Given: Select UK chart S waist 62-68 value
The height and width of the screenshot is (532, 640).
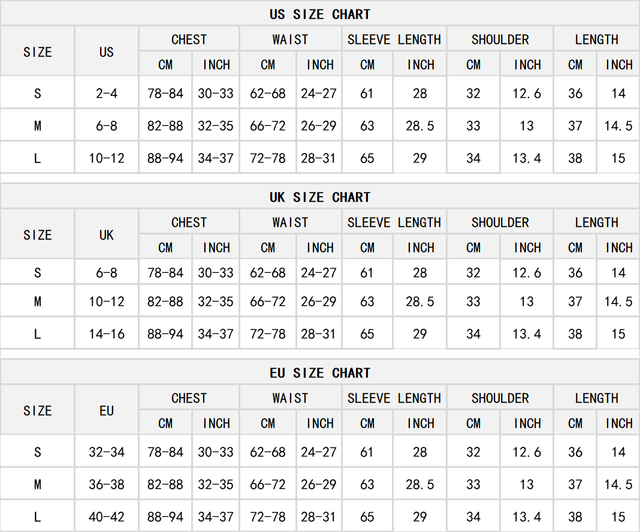Looking at the screenshot, I should (268, 272).
